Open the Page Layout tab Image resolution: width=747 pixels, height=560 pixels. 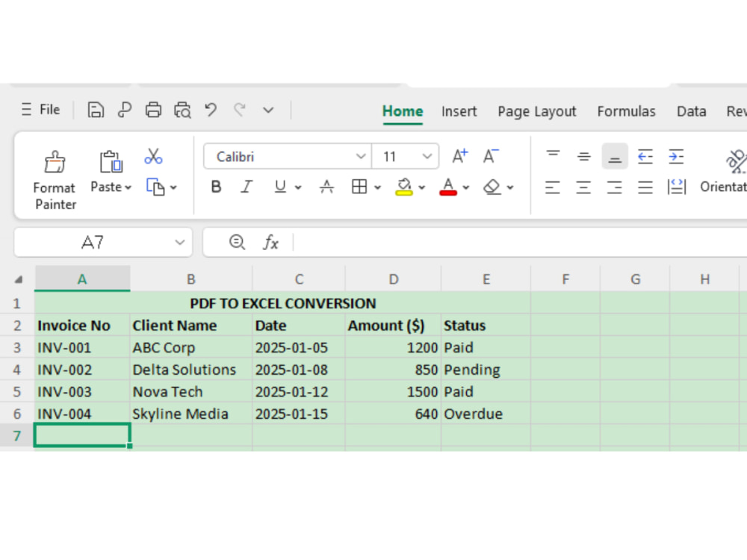pyautogui.click(x=537, y=111)
